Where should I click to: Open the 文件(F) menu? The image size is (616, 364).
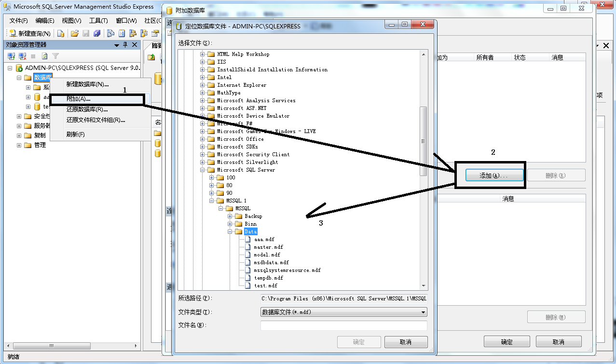19,20
